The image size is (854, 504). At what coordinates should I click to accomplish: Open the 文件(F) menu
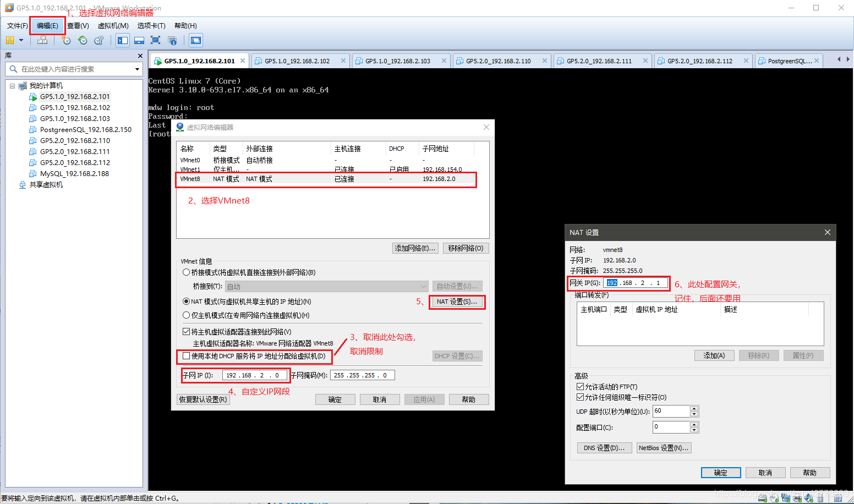tap(17, 26)
